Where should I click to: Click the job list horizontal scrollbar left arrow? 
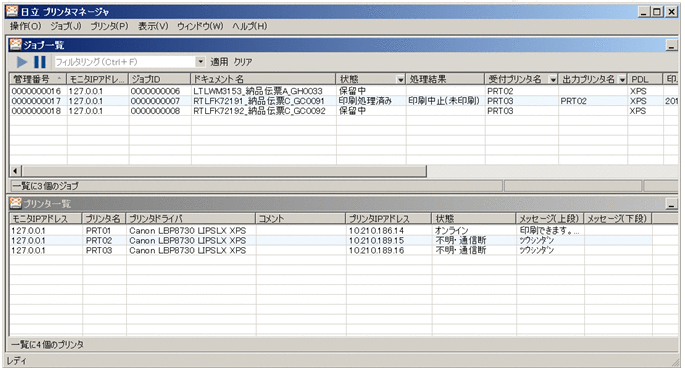pos(16,171)
